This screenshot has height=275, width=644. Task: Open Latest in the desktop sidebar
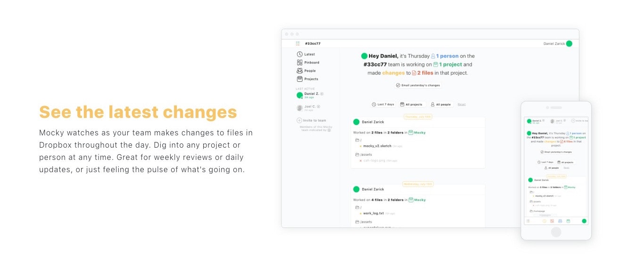pos(306,54)
